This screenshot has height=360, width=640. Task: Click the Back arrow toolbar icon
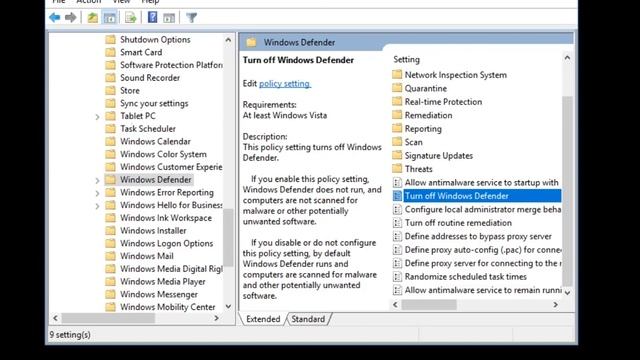[55, 18]
